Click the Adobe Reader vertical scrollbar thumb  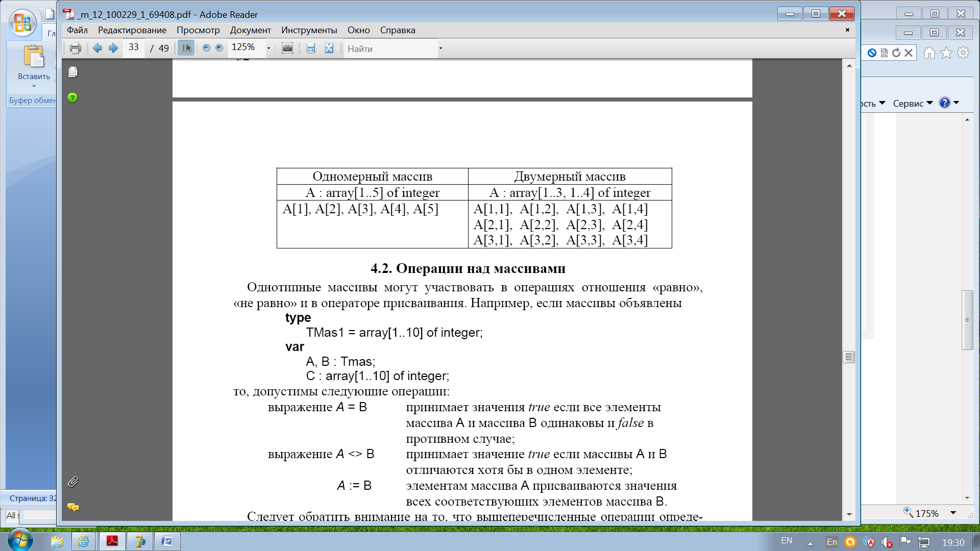pyautogui.click(x=849, y=357)
